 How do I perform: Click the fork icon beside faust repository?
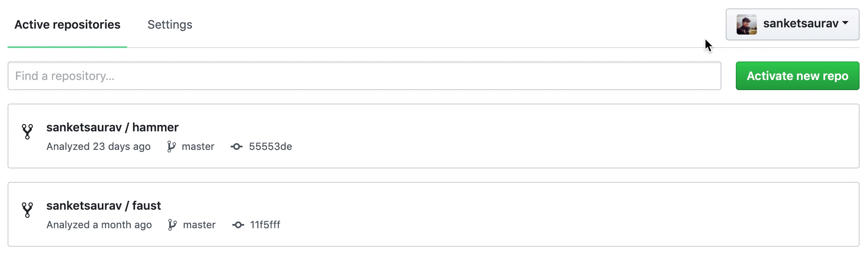click(x=27, y=210)
